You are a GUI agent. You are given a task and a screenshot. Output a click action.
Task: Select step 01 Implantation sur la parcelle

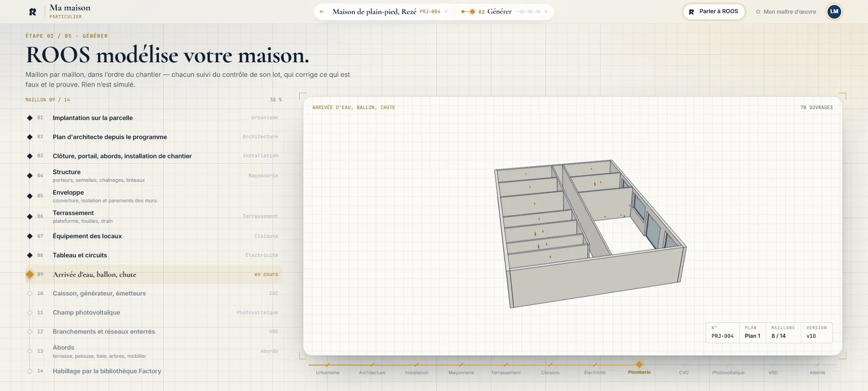153,118
